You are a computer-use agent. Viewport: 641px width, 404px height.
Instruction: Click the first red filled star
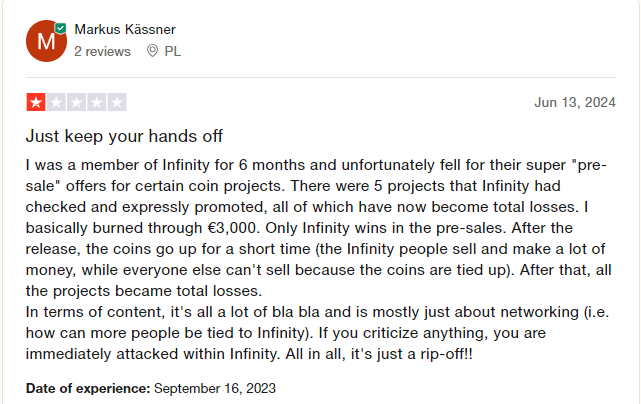point(36,102)
